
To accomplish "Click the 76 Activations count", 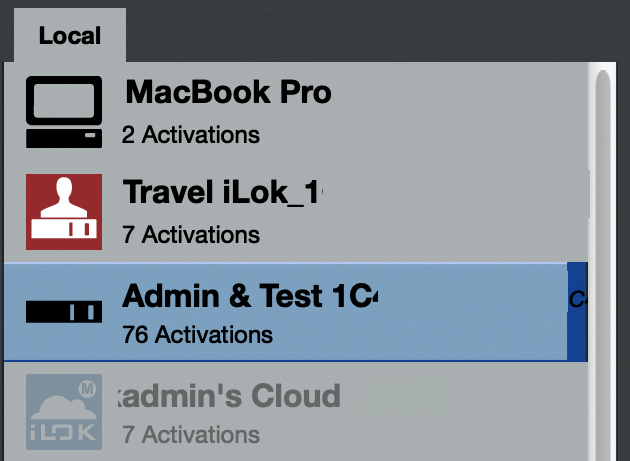I will pos(196,334).
